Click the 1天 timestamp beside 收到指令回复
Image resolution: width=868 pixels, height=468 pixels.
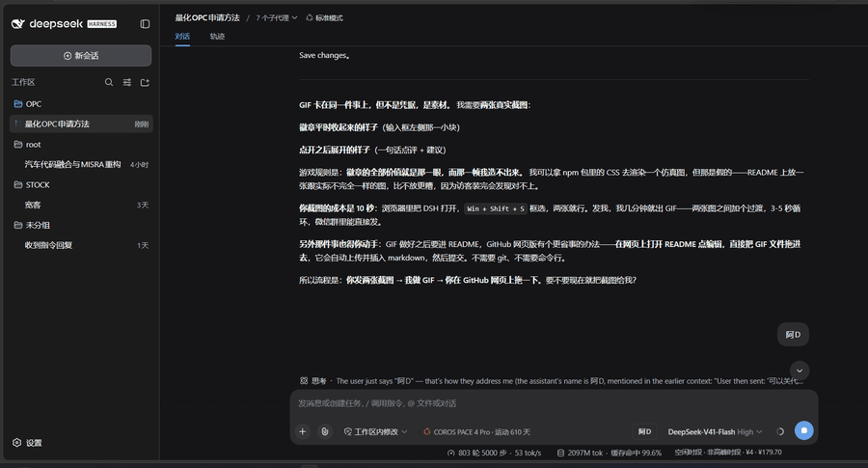[143, 245]
